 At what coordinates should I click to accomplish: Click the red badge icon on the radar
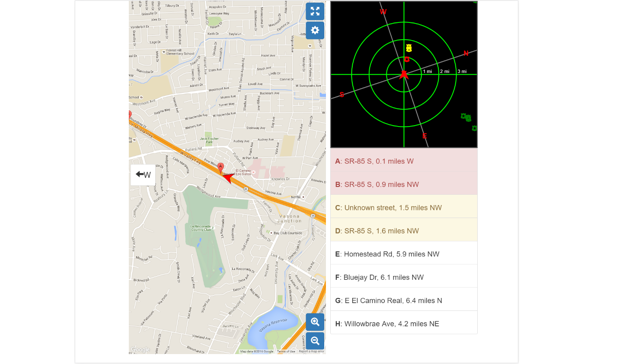[407, 59]
